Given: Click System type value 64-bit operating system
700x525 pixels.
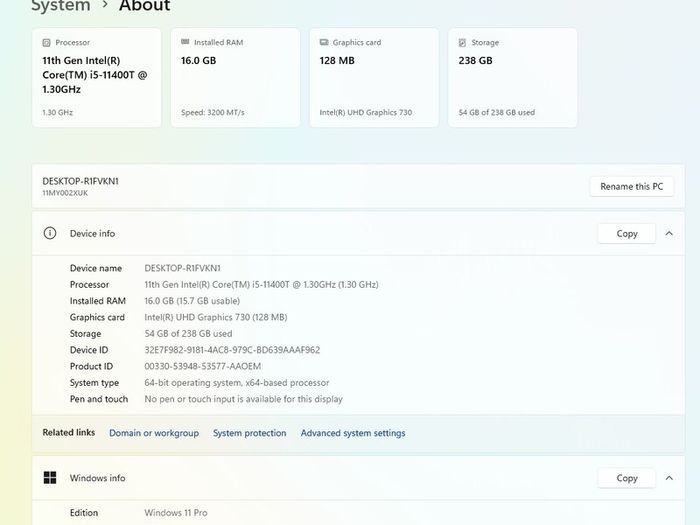Looking at the screenshot, I should pos(237,383).
